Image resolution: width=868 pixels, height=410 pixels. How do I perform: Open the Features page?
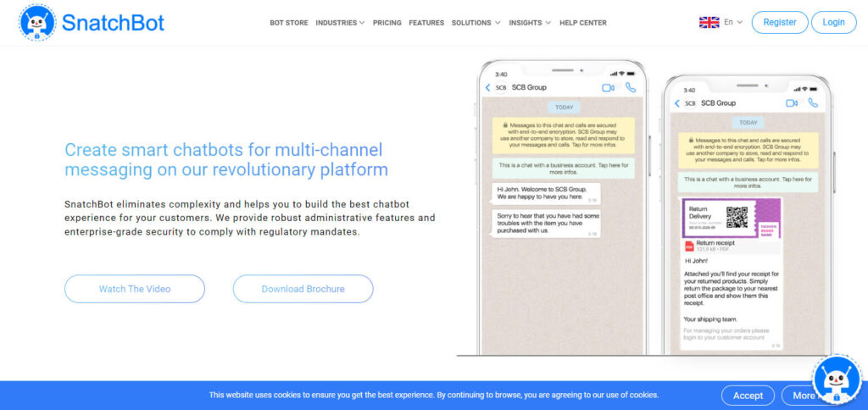point(426,23)
